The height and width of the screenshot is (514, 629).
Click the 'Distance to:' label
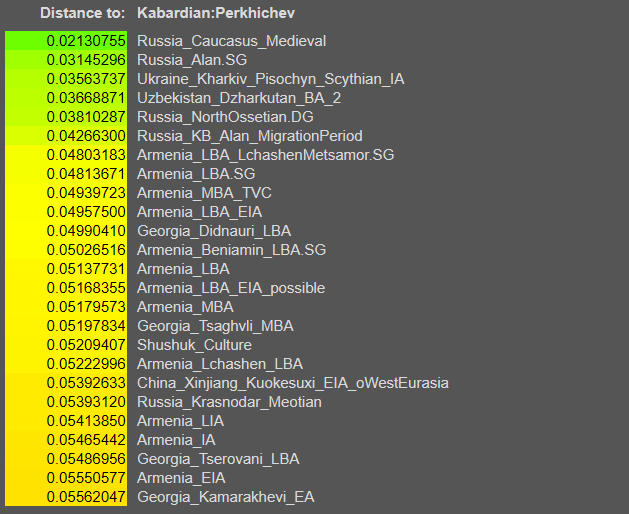tap(83, 13)
